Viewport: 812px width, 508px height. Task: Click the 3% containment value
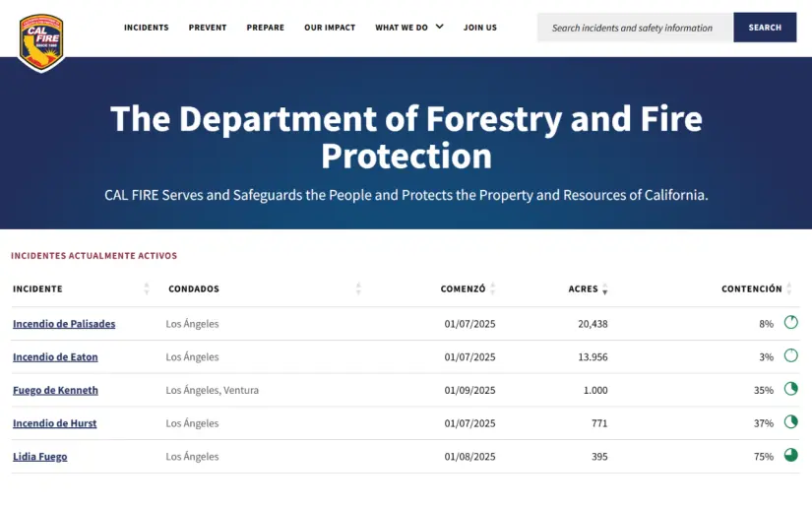[x=767, y=356]
